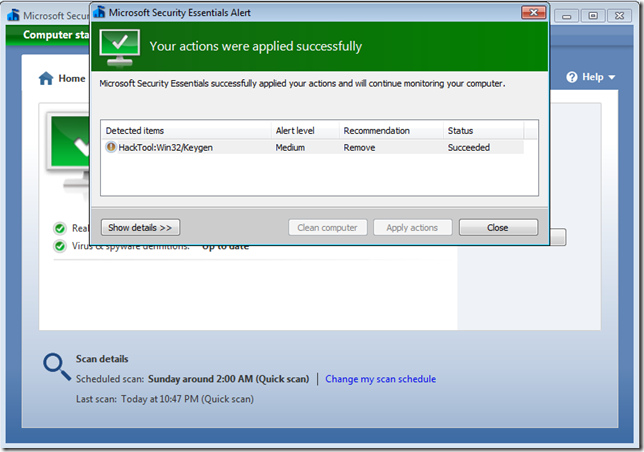The width and height of the screenshot is (644, 452).
Task: Click the green check icon beside Real-time protection
Action: (60, 228)
